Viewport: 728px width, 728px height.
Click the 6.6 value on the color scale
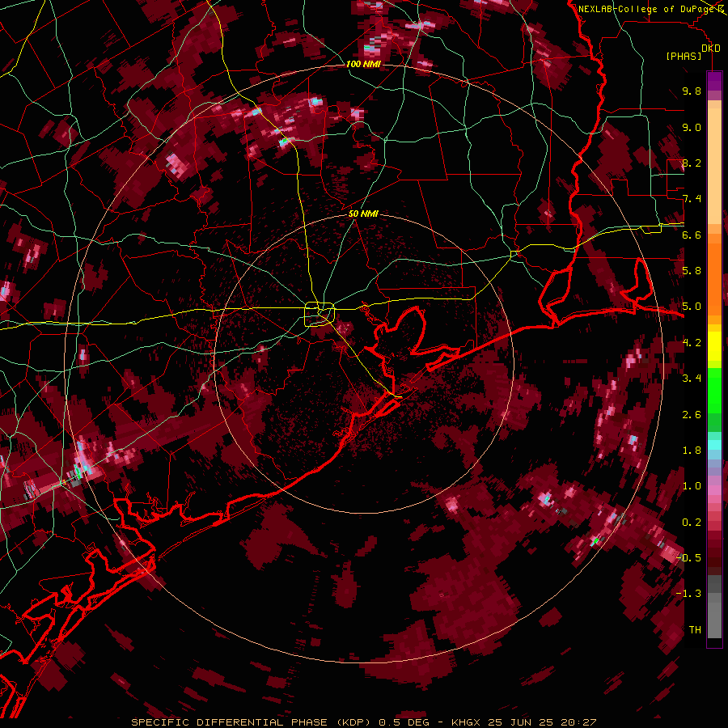click(692, 235)
